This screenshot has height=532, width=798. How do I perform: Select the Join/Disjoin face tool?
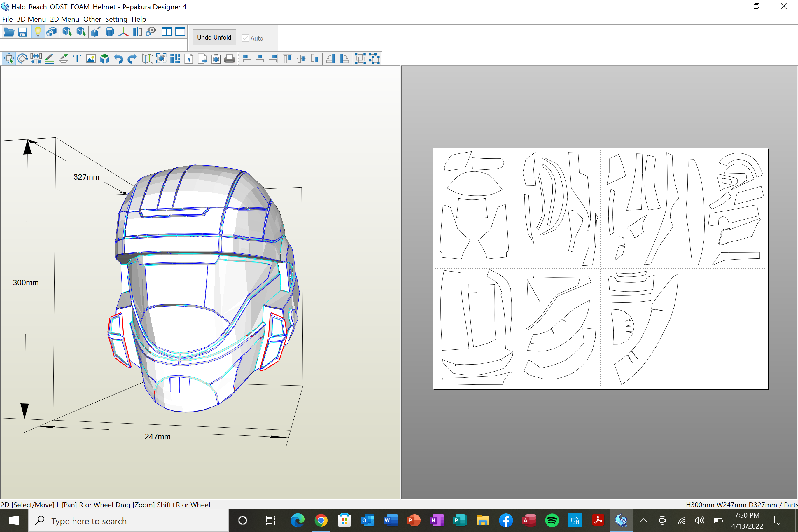(x=36, y=59)
